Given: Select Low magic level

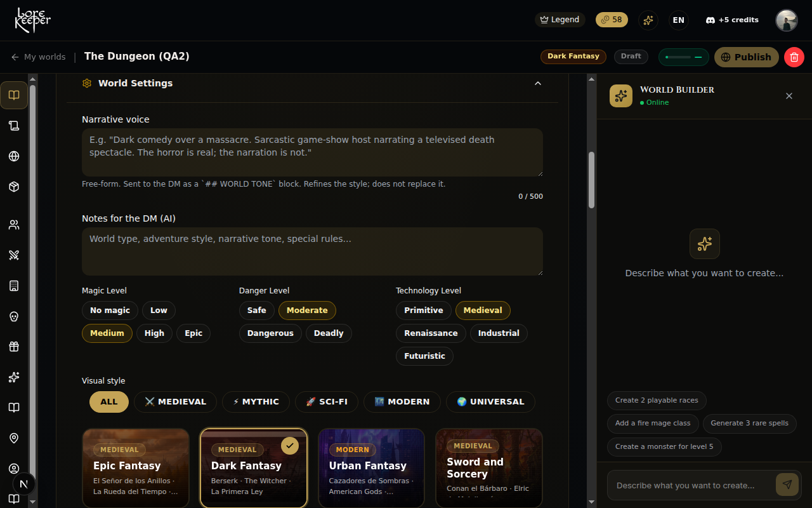Looking at the screenshot, I should pyautogui.click(x=159, y=311).
